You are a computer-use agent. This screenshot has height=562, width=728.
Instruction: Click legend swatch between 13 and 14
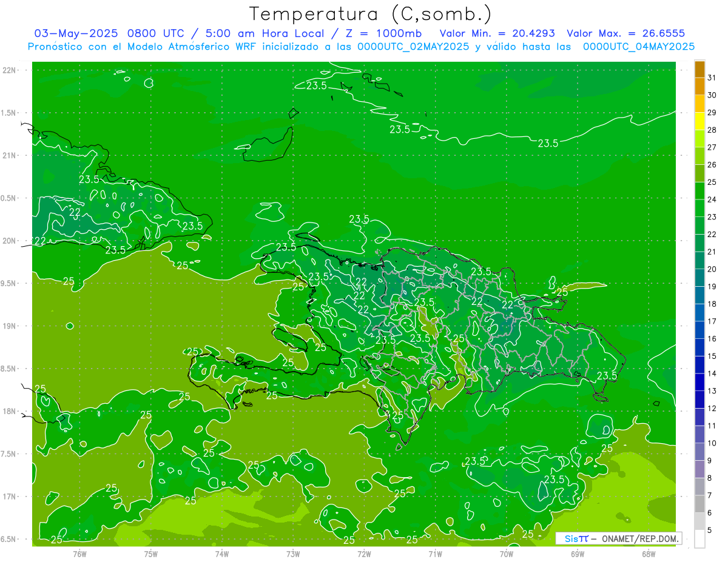[700, 382]
